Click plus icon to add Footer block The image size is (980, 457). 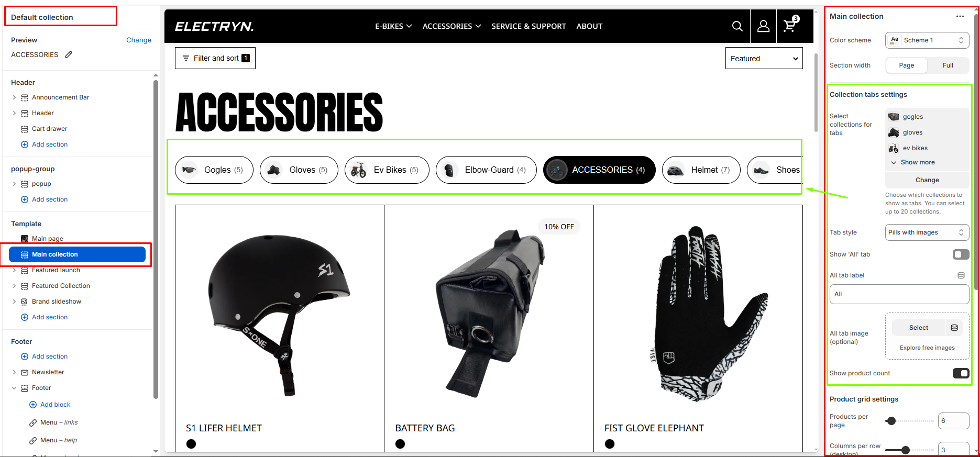[33, 405]
